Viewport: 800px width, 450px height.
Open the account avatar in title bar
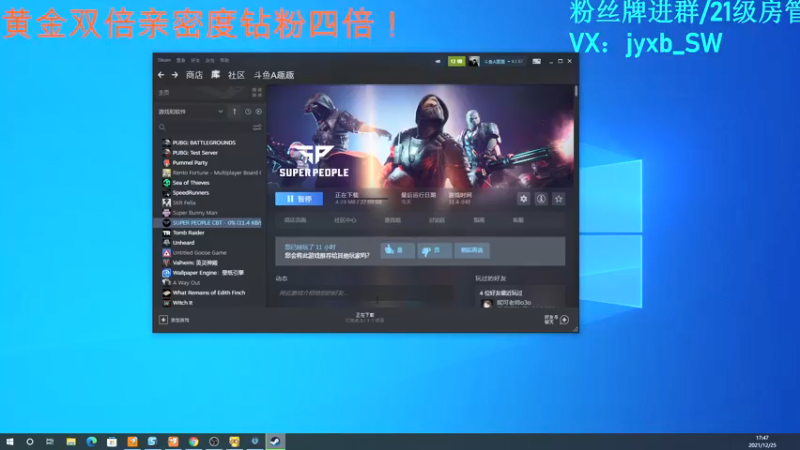[x=474, y=61]
